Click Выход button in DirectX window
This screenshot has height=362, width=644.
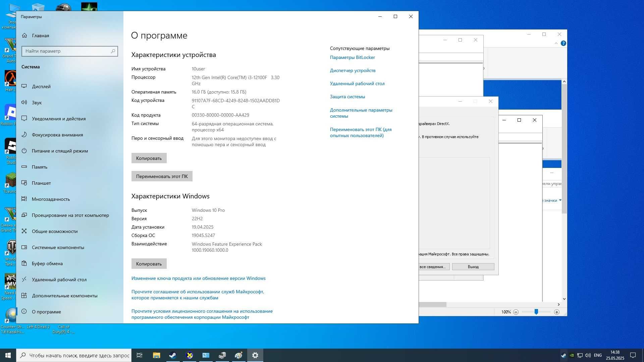[x=473, y=267]
